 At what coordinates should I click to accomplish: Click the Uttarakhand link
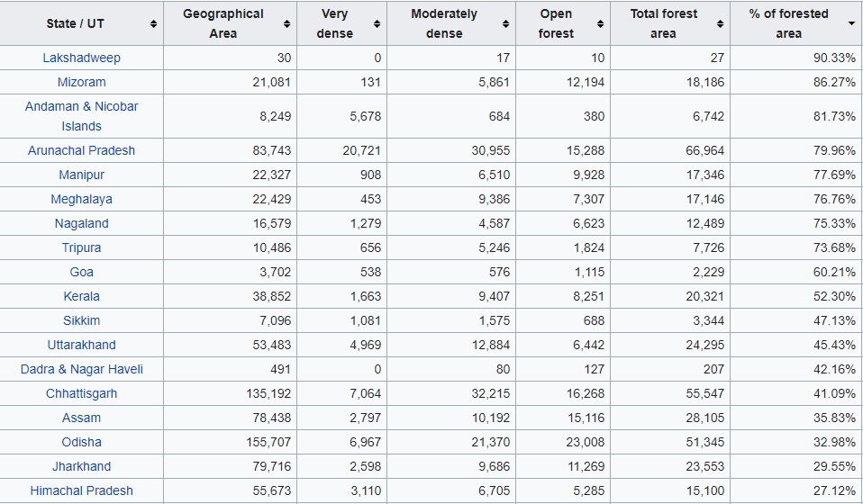(x=81, y=345)
